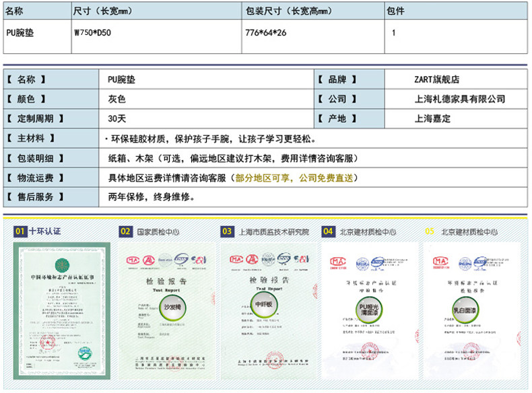Click yellow 部分地区可享，公司免费直送 text
The height and width of the screenshot is (393, 532).
tap(294, 178)
